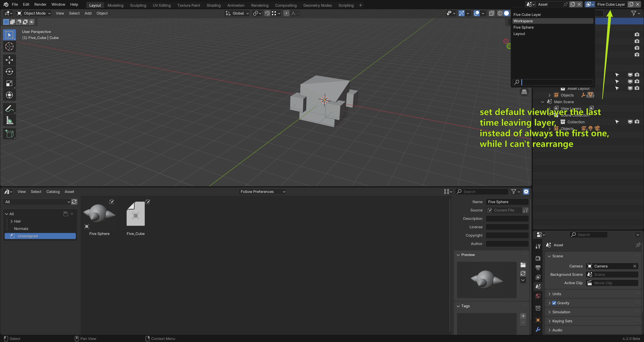Add a new tag with plus
The height and width of the screenshot is (342, 644).
tap(523, 316)
